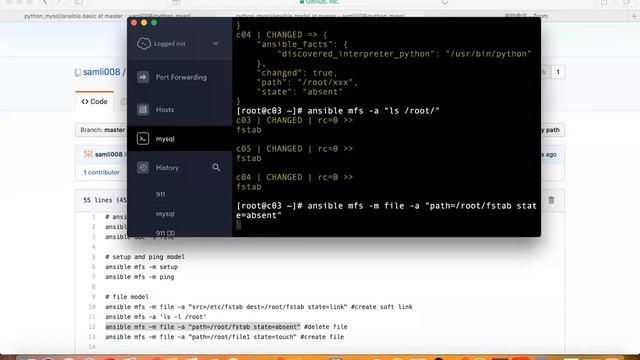Image resolution: width=640 pixels, height=360 pixels.
Task: Click the repository book icon beside samli008
Action: tap(78, 73)
